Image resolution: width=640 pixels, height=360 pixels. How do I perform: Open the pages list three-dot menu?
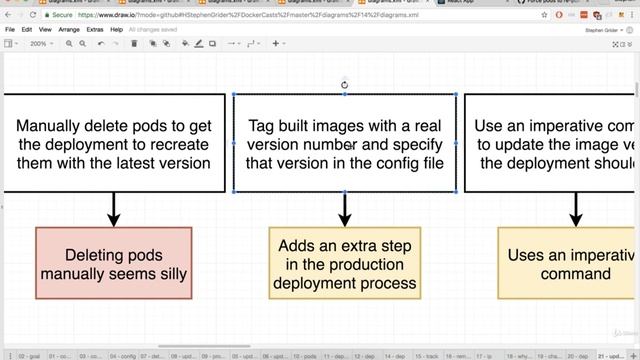[x=10, y=356]
